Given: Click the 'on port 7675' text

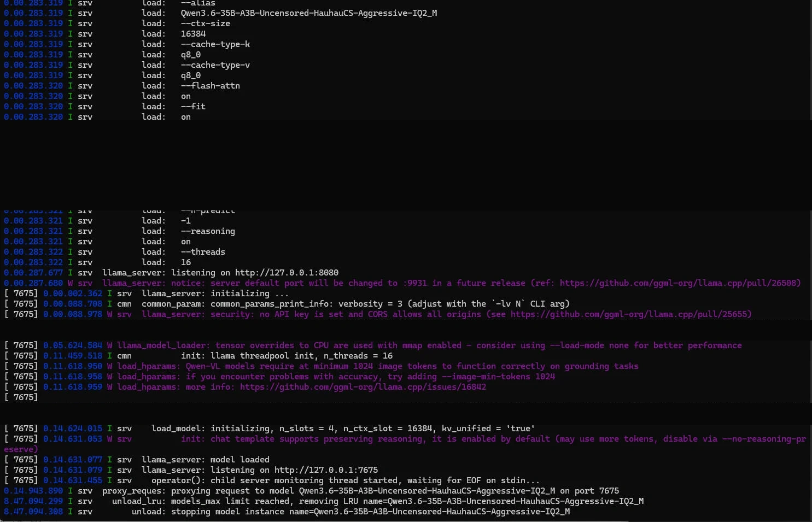Looking at the screenshot, I should coord(589,491).
